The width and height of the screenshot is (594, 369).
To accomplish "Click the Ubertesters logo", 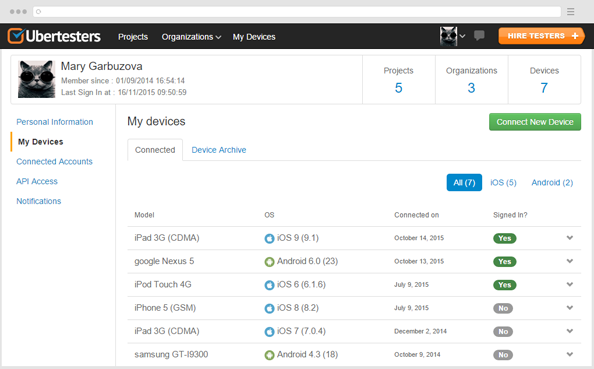I will (54, 36).
